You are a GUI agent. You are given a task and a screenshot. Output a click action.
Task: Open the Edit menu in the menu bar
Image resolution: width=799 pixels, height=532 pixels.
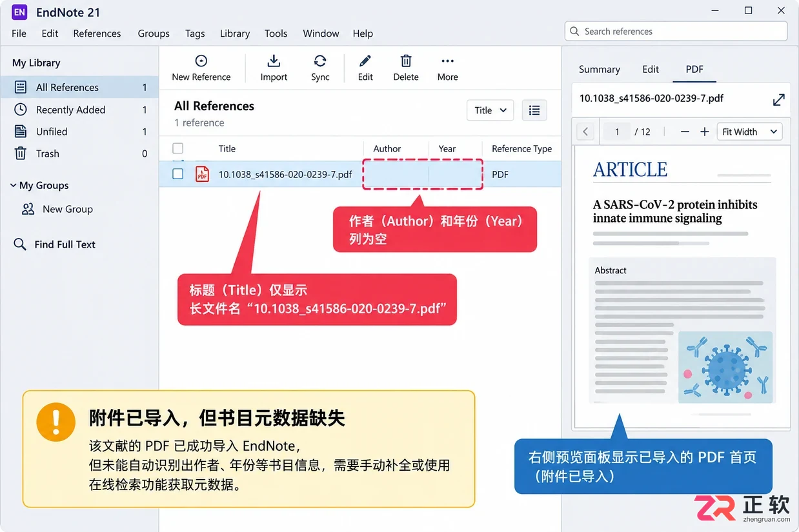50,34
